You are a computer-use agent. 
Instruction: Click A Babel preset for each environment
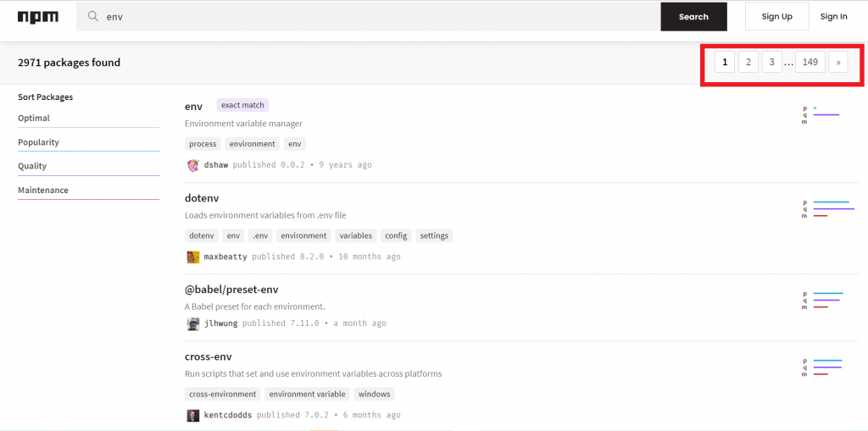pyautogui.click(x=254, y=307)
